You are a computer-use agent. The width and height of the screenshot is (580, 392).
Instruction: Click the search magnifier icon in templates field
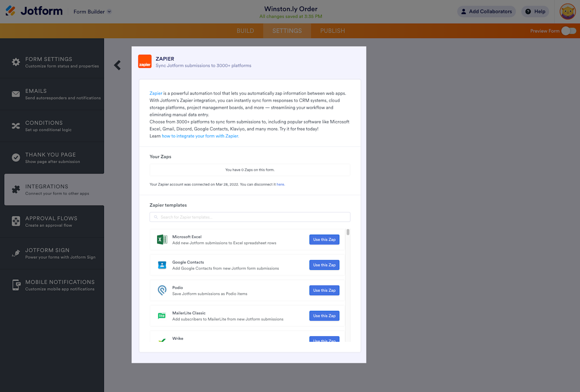coord(156,217)
